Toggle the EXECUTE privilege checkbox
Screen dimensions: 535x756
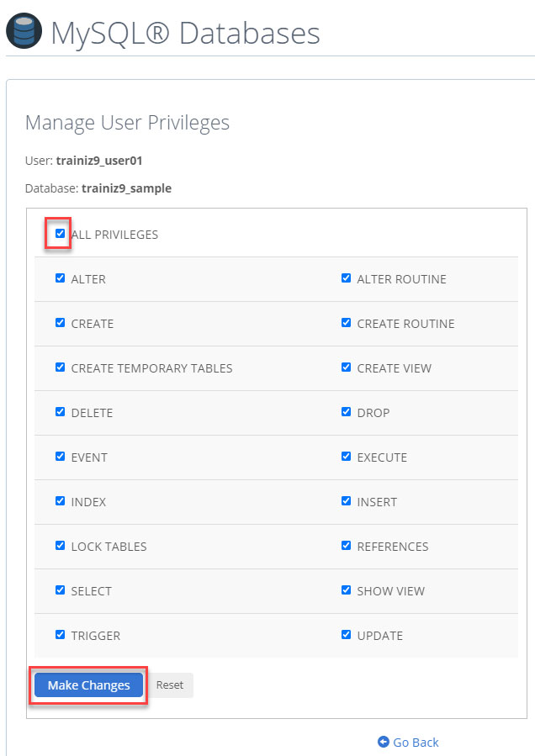point(346,456)
